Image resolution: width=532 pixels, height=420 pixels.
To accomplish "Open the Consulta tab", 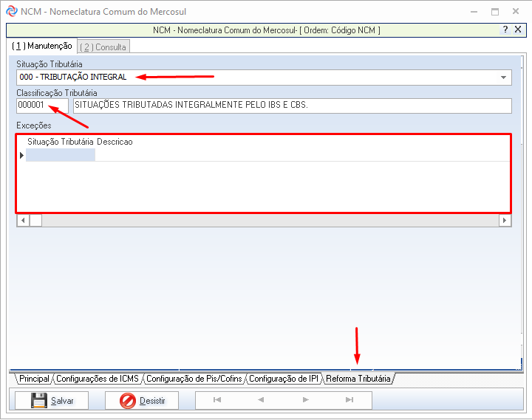I will coord(103,47).
